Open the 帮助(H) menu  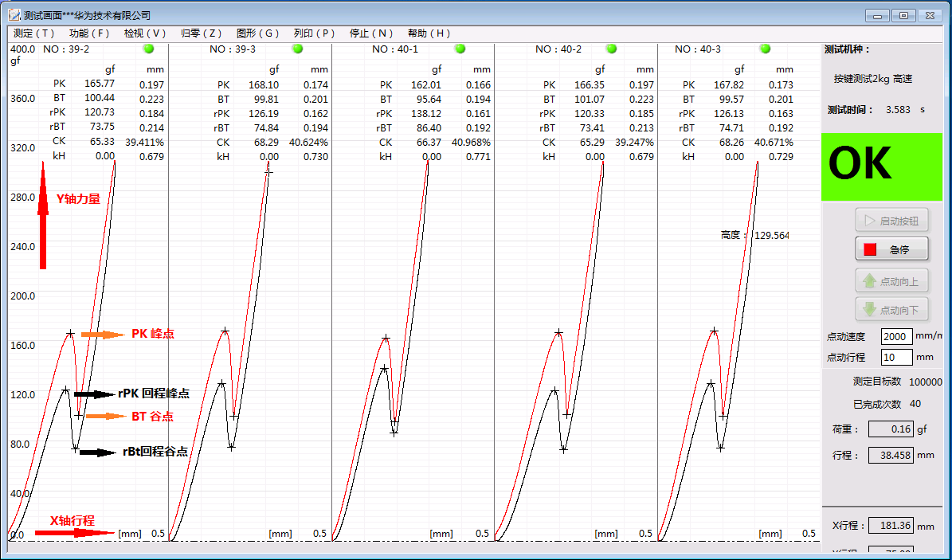tap(429, 33)
